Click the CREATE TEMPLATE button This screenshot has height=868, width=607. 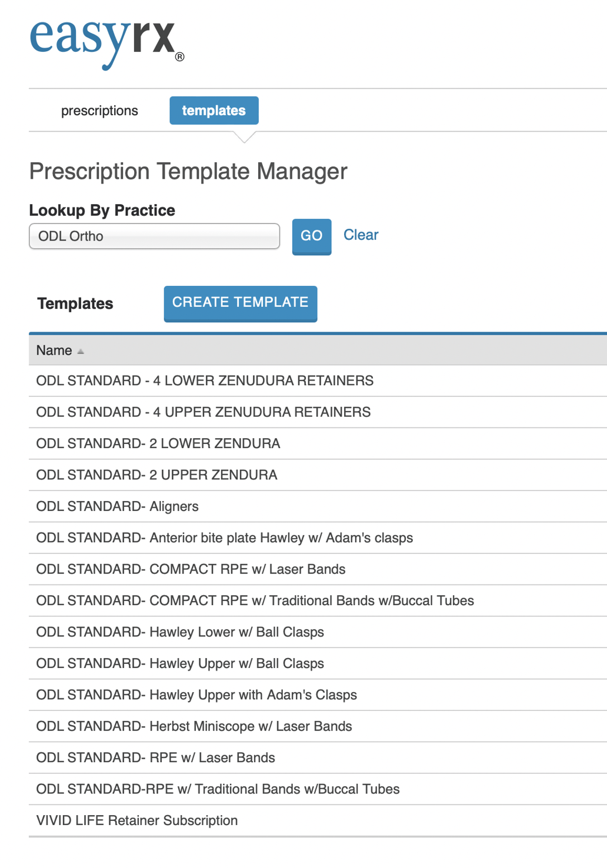[x=240, y=303]
